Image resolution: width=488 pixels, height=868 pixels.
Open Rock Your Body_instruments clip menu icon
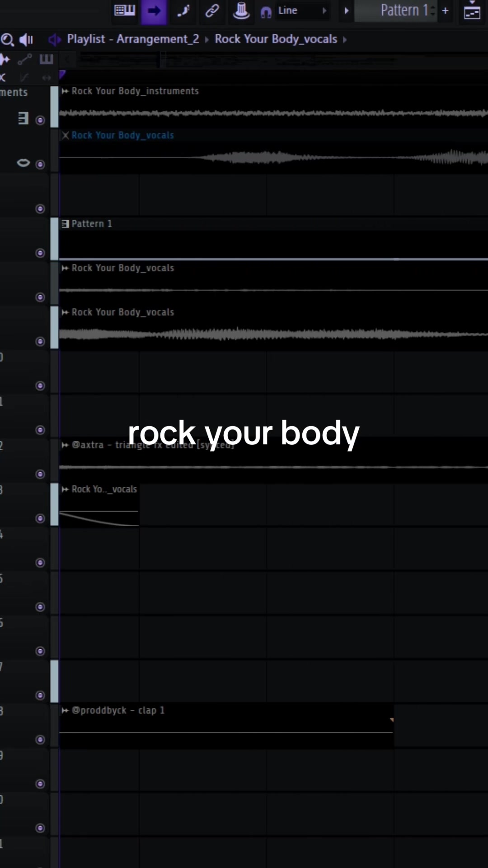tap(65, 91)
